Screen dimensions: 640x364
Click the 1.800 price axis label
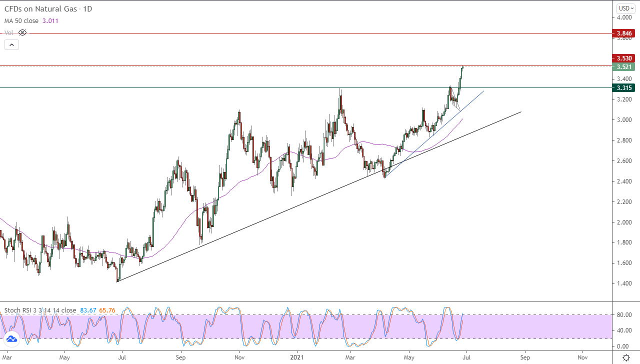click(625, 243)
